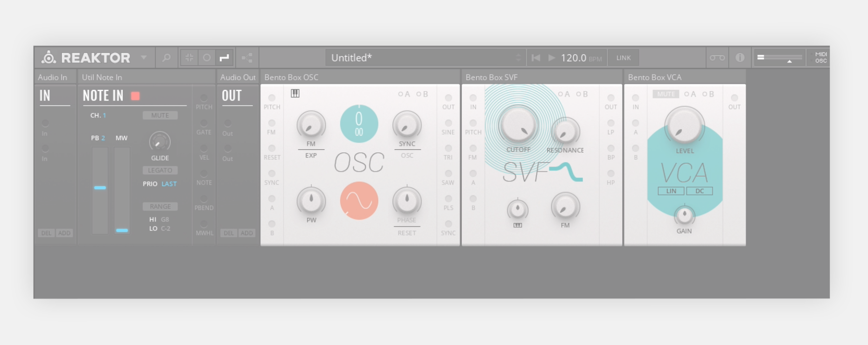Click the GATE output port of Note In
Viewport: 868px width, 345px height.
[x=204, y=123]
